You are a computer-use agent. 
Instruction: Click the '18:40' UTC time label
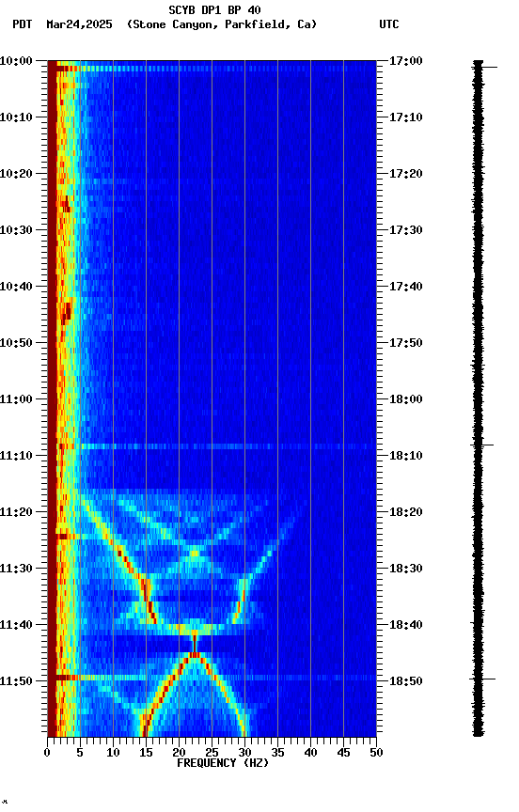pos(406,625)
